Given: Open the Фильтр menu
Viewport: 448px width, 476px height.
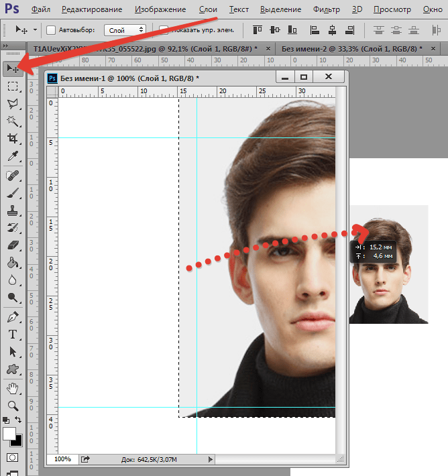Looking at the screenshot, I should coord(327,9).
